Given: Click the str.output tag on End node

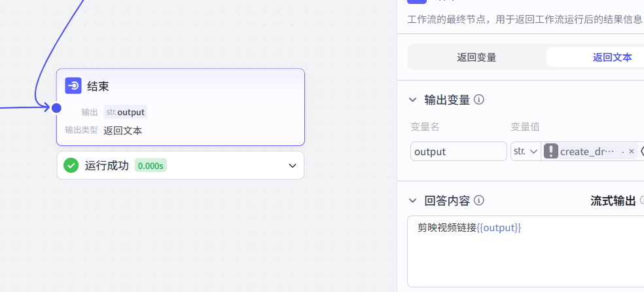Looking at the screenshot, I should [125, 112].
